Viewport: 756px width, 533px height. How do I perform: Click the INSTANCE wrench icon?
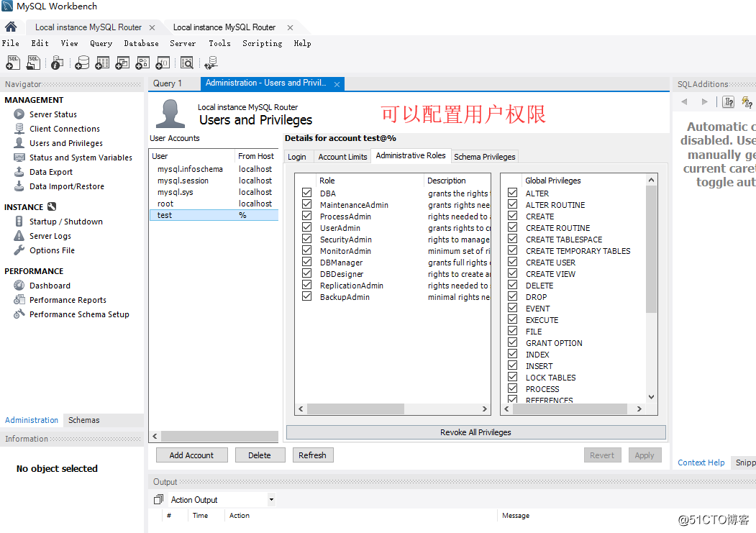point(52,206)
